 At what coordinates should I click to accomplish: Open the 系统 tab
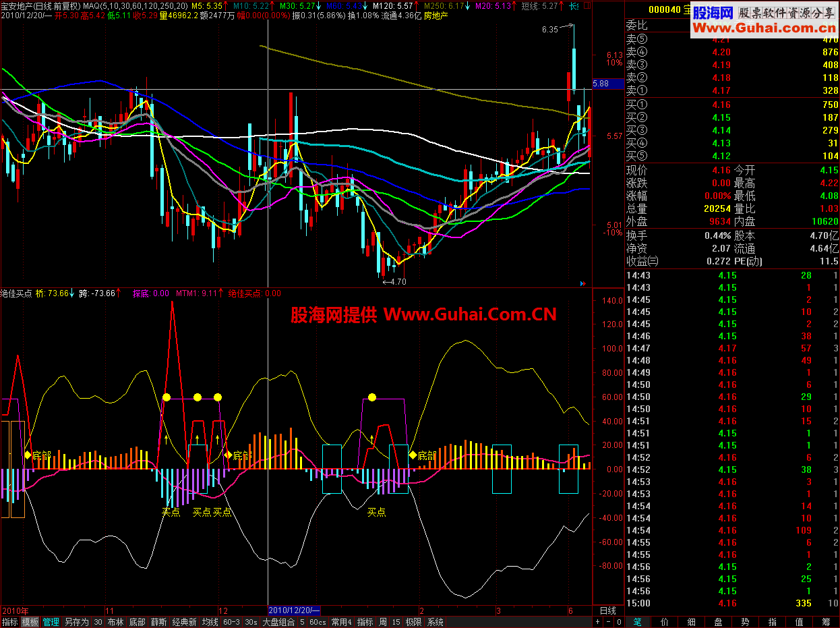point(436,622)
